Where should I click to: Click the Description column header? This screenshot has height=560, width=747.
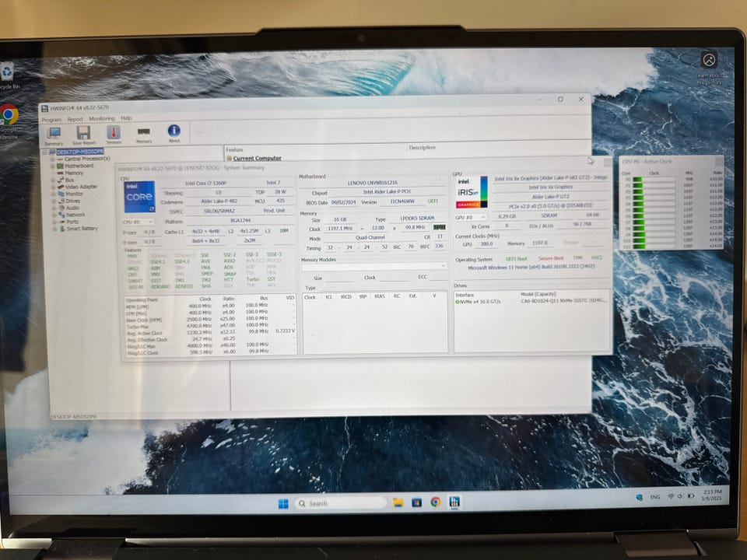tap(422, 148)
